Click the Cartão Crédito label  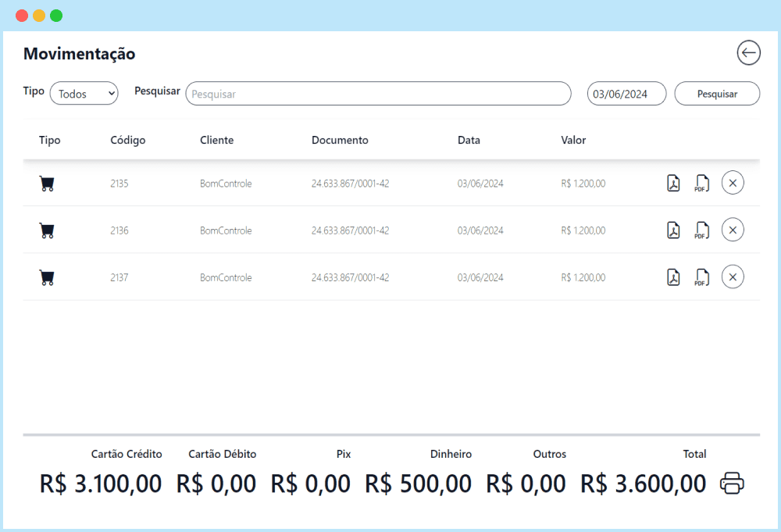(x=127, y=454)
